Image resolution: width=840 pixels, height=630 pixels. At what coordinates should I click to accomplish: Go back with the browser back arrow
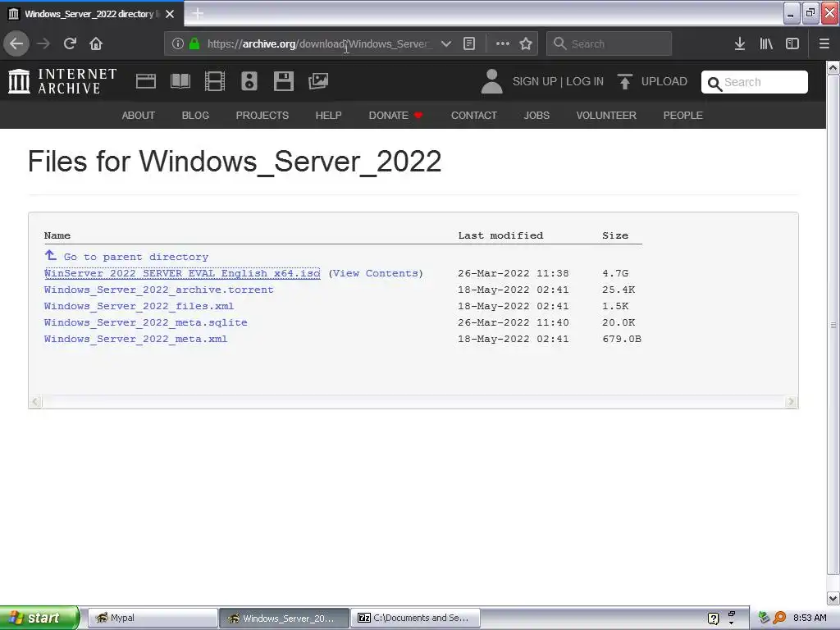[x=16, y=43]
